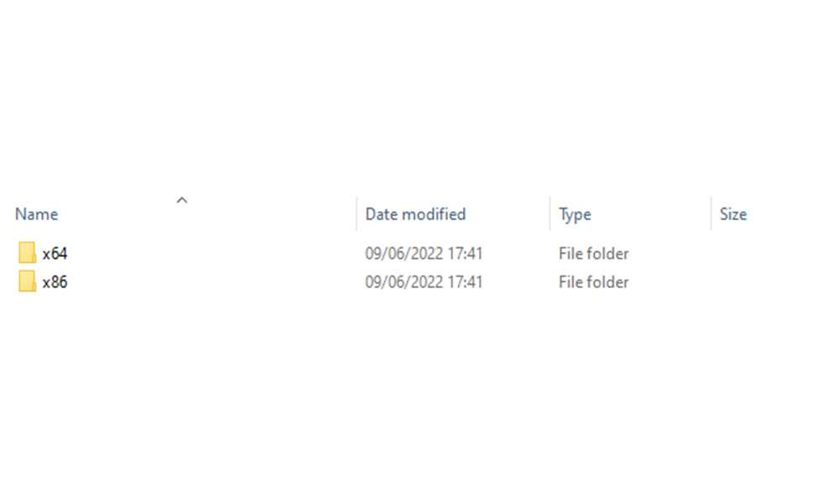Click the x86 folder name

[55, 282]
